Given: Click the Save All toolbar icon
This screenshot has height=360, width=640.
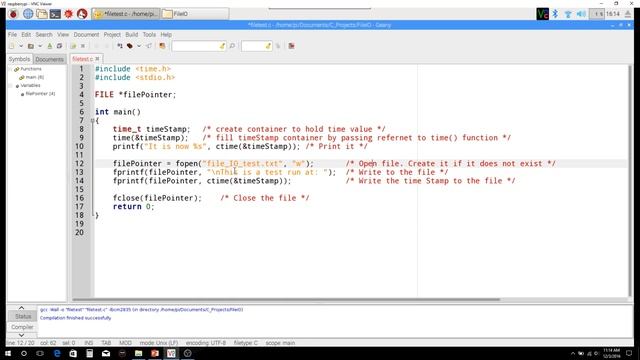Looking at the screenshot, I should click(59, 46).
